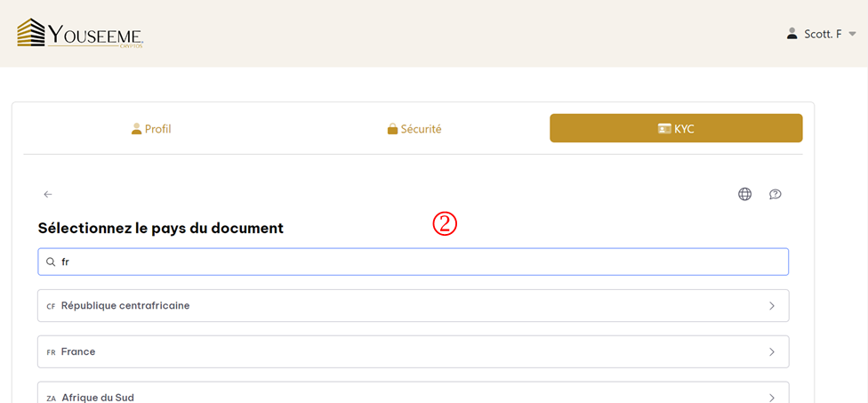Image resolution: width=868 pixels, height=403 pixels.
Task: Open the language selector globe icon
Action: tap(744, 194)
